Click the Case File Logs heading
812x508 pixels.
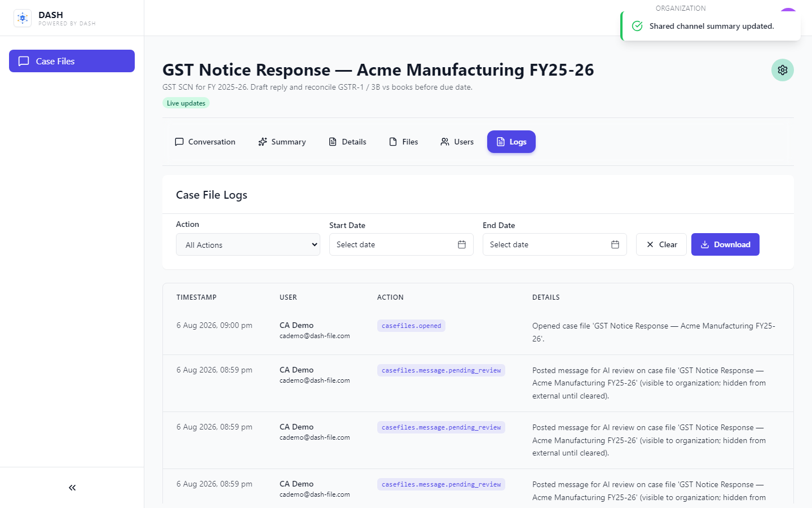point(211,195)
